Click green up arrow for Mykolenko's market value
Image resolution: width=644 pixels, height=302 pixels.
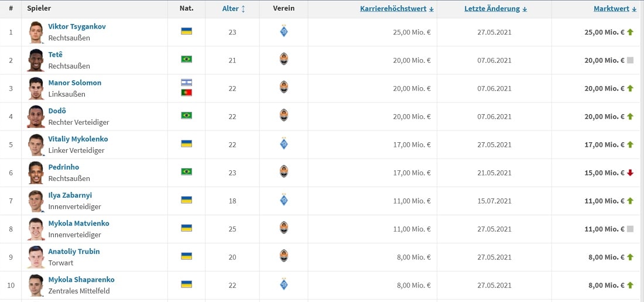[x=630, y=145]
